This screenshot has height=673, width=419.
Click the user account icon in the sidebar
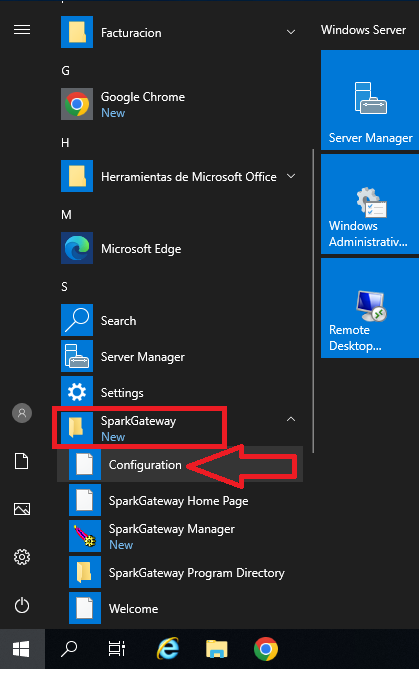click(22, 413)
